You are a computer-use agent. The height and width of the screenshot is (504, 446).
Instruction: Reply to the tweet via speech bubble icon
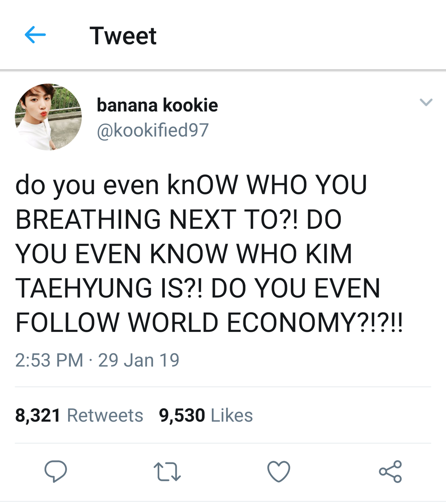tap(56, 471)
